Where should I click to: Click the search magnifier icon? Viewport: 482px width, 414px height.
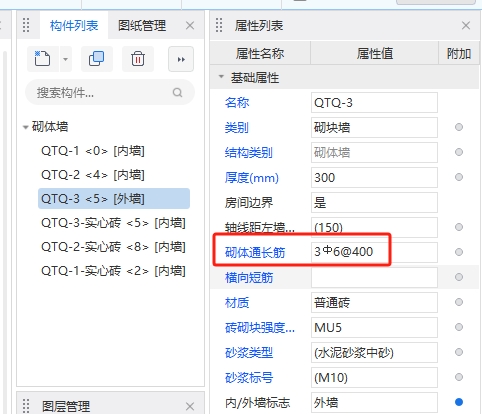pos(178,92)
